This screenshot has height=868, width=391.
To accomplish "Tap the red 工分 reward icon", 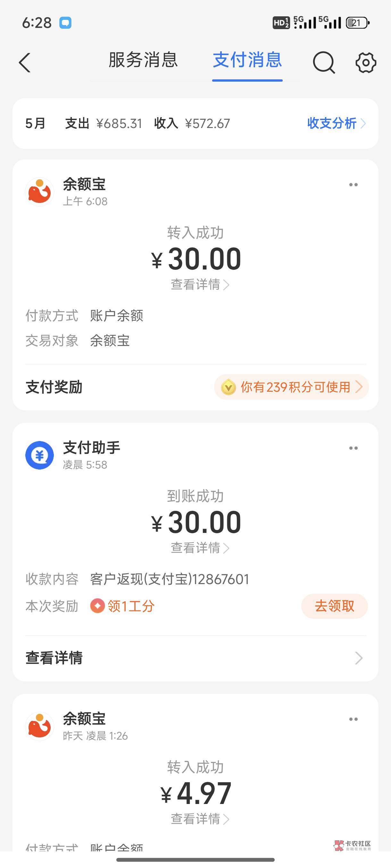I will click(97, 606).
